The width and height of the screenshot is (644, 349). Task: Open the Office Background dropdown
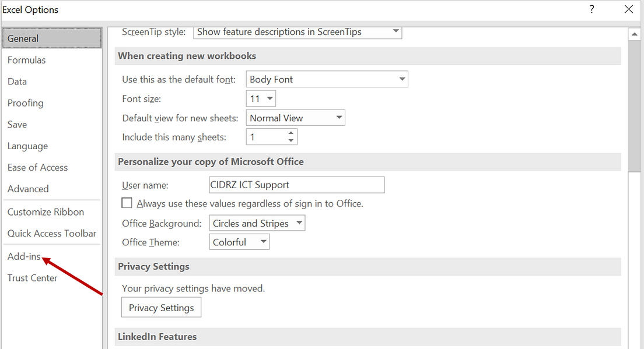click(298, 223)
